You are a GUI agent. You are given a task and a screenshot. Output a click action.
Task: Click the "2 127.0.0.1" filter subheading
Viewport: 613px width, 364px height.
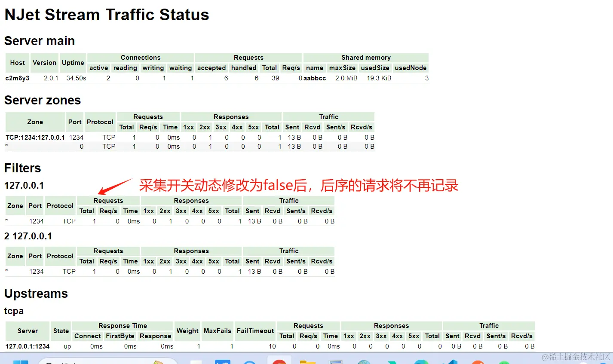(x=28, y=236)
